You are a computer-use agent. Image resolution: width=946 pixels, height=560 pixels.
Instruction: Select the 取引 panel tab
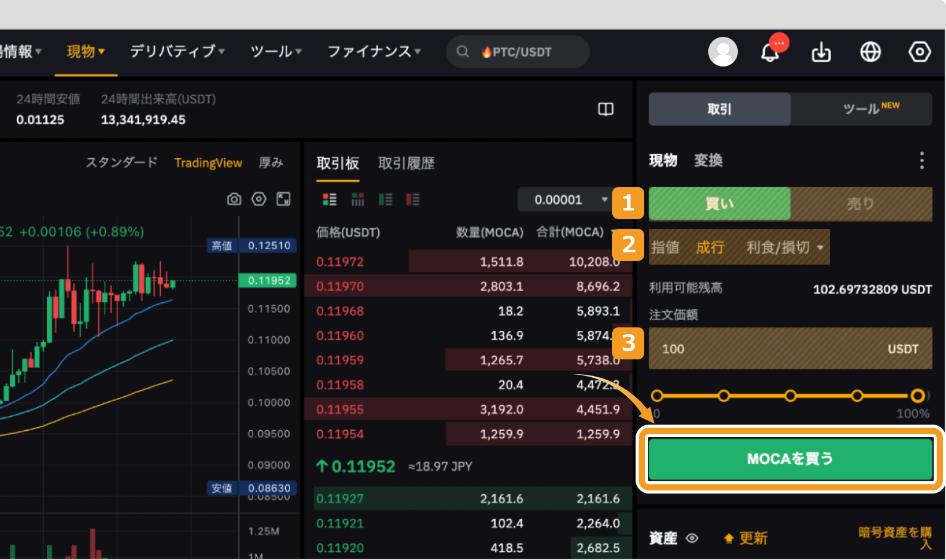tap(719, 109)
